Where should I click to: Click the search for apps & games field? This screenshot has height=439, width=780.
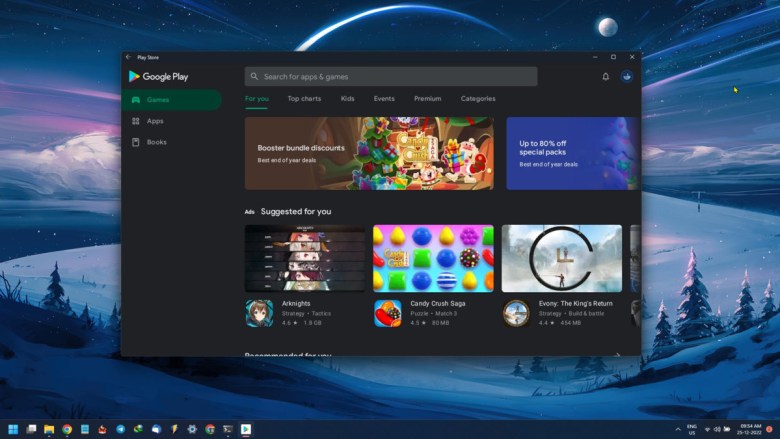tap(391, 77)
